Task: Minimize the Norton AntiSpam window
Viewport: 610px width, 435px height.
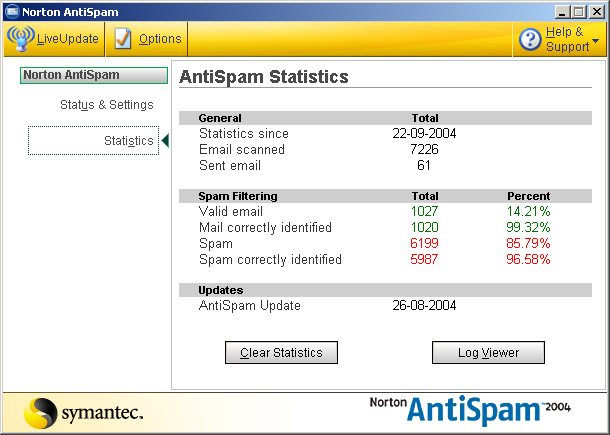Action: [x=561, y=12]
